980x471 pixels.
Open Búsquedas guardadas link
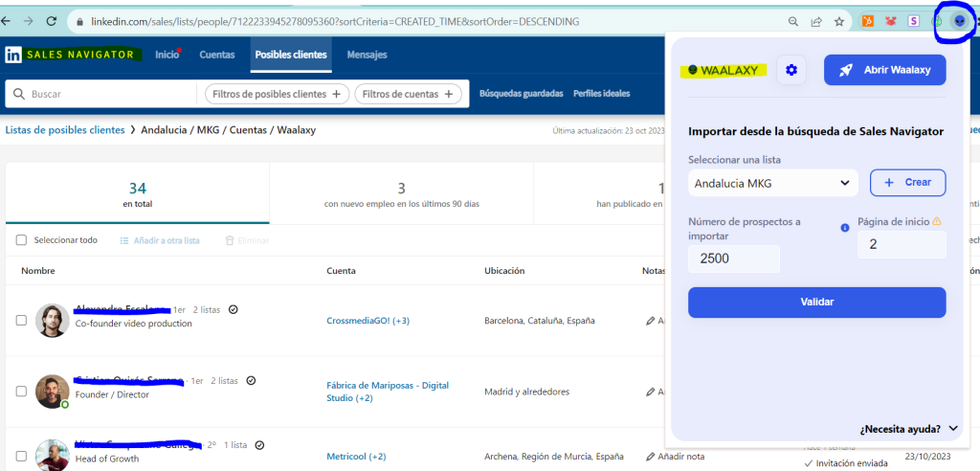(522, 94)
